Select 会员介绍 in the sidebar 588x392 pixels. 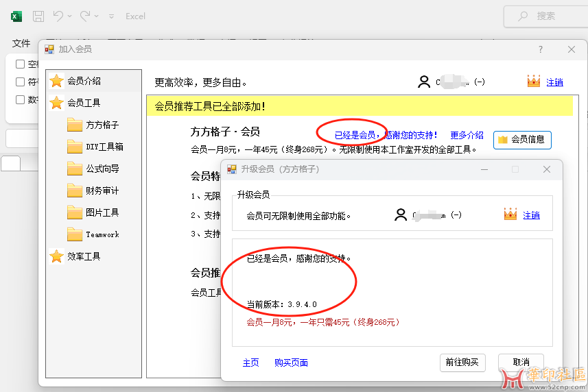pos(84,81)
